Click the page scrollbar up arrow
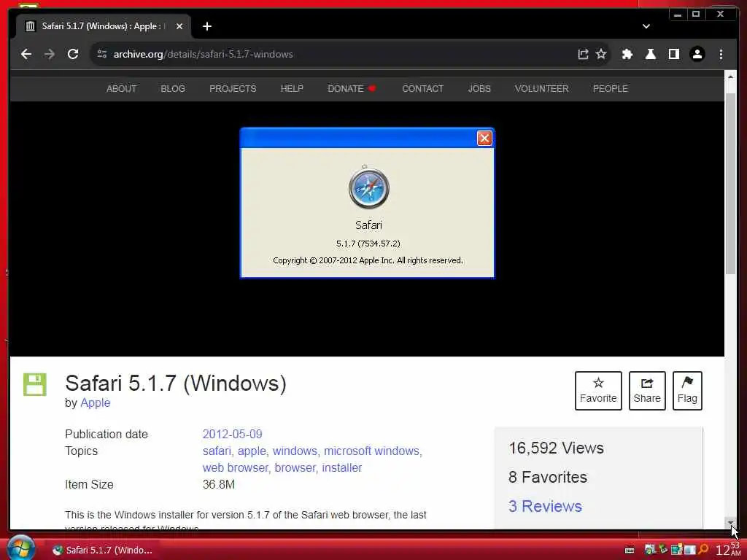The width and height of the screenshot is (747, 560). pyautogui.click(x=730, y=76)
